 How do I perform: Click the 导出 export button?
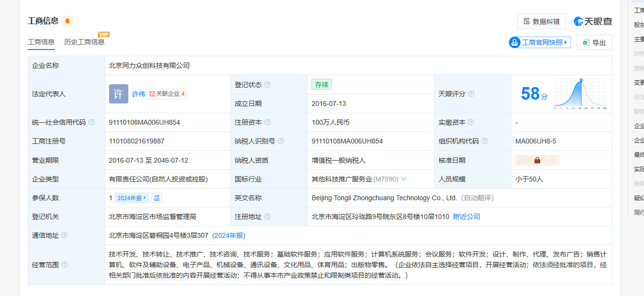594,42
